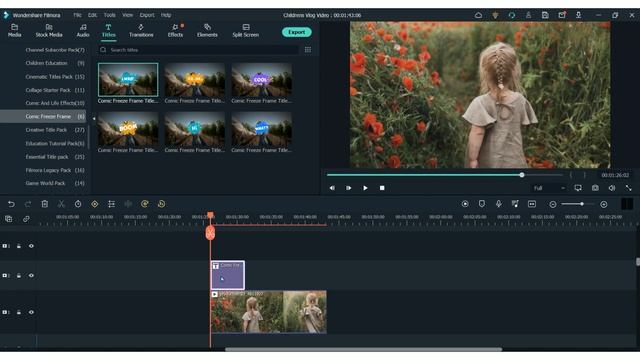This screenshot has height=360, width=640.
Task: Record voiceover with the microphone icon
Action: pos(498,204)
